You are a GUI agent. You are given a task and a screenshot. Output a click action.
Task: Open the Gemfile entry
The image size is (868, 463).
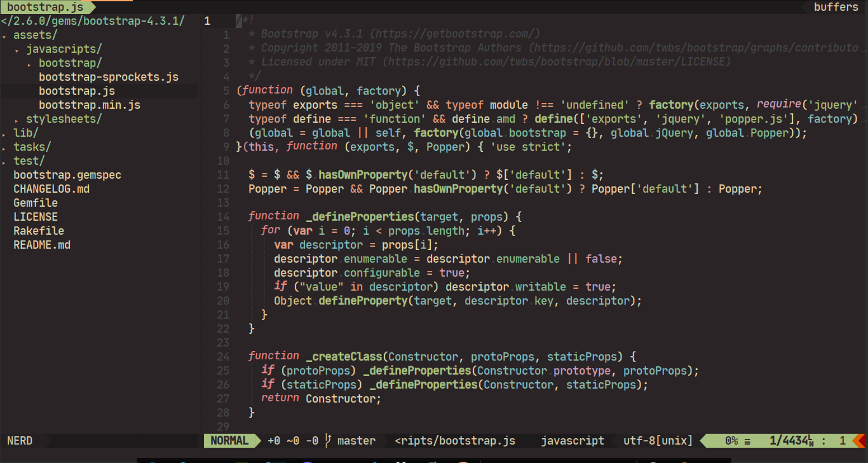click(36, 203)
